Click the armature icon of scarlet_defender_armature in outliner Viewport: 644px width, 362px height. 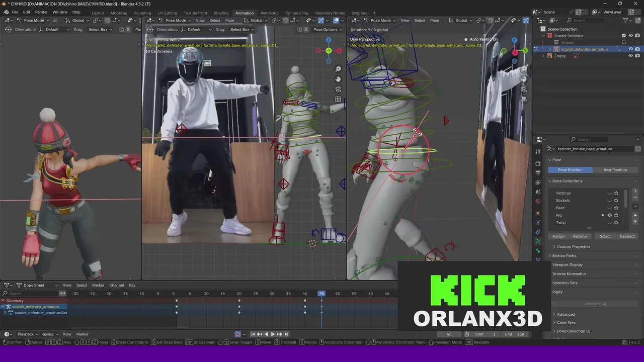(x=556, y=49)
